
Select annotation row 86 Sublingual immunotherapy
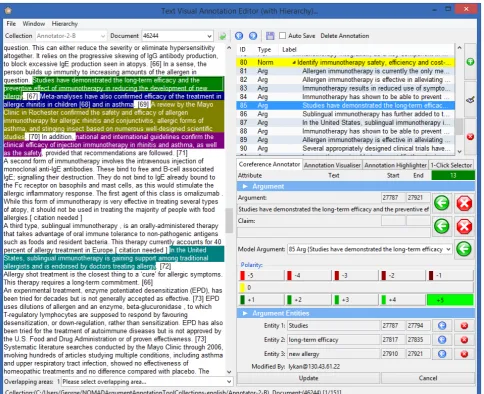[345, 114]
